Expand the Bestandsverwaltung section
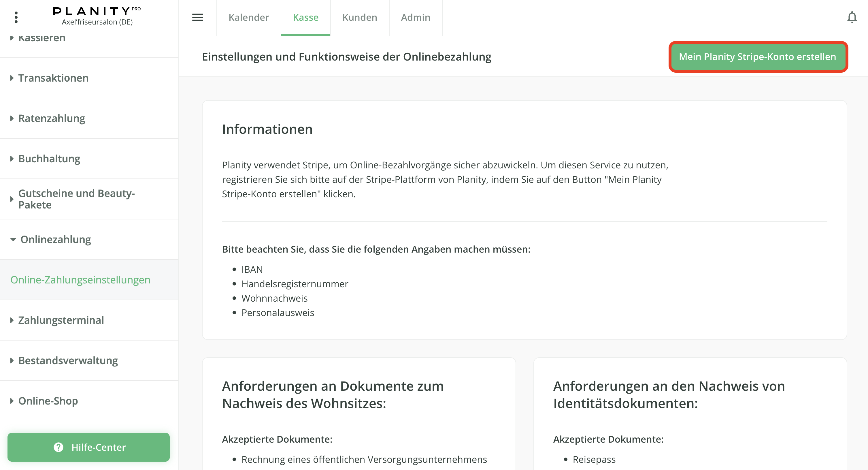The width and height of the screenshot is (868, 470). pyautogui.click(x=68, y=360)
